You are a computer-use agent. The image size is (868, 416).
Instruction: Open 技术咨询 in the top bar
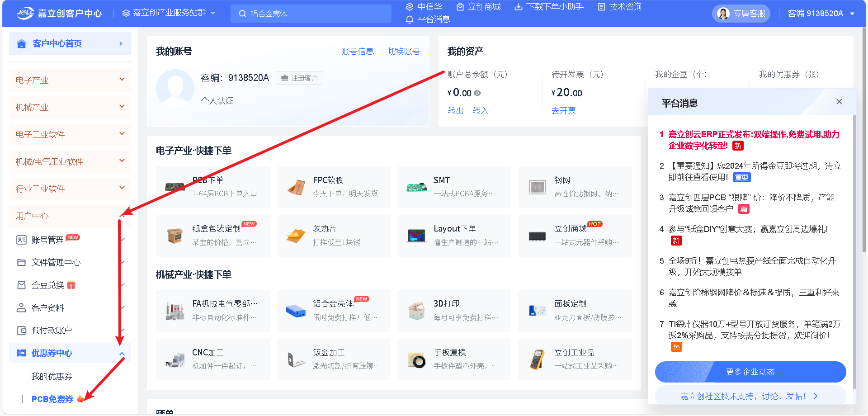(619, 7)
